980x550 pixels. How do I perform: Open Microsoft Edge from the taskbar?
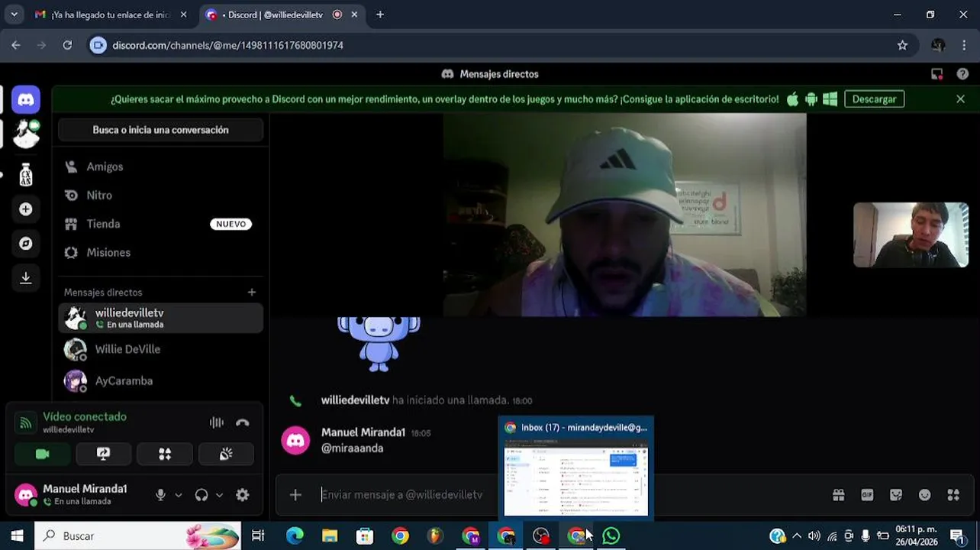pos(295,535)
